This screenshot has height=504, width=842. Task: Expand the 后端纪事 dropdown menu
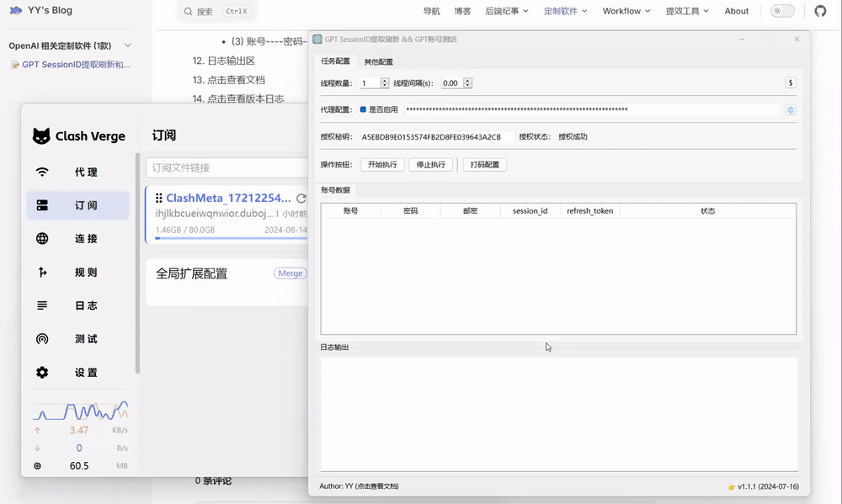[x=506, y=11]
